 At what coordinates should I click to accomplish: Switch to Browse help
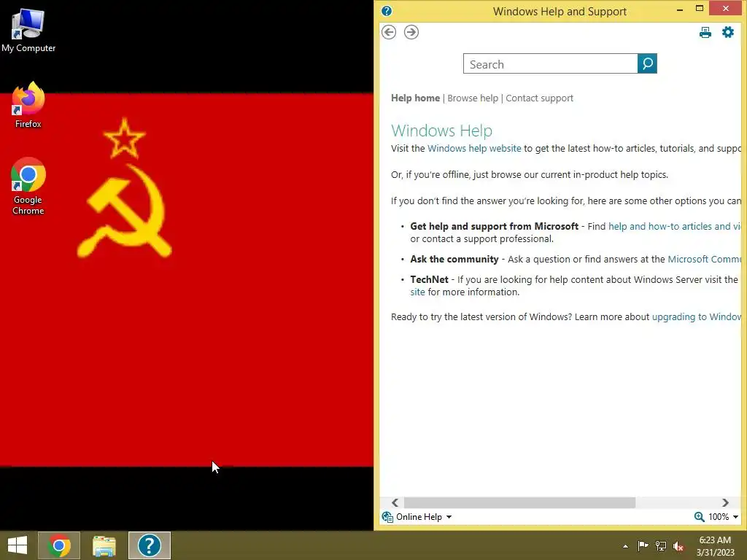pyautogui.click(x=473, y=98)
